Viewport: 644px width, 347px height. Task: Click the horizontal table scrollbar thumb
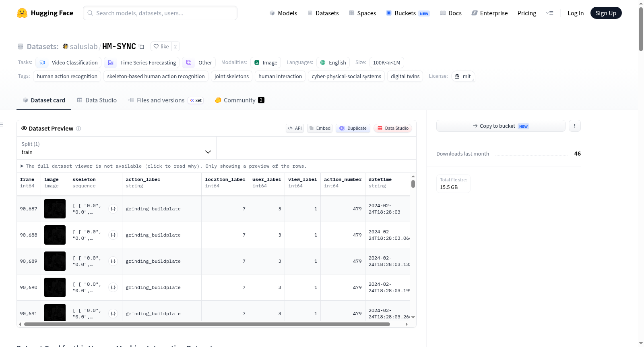pyautogui.click(x=207, y=324)
